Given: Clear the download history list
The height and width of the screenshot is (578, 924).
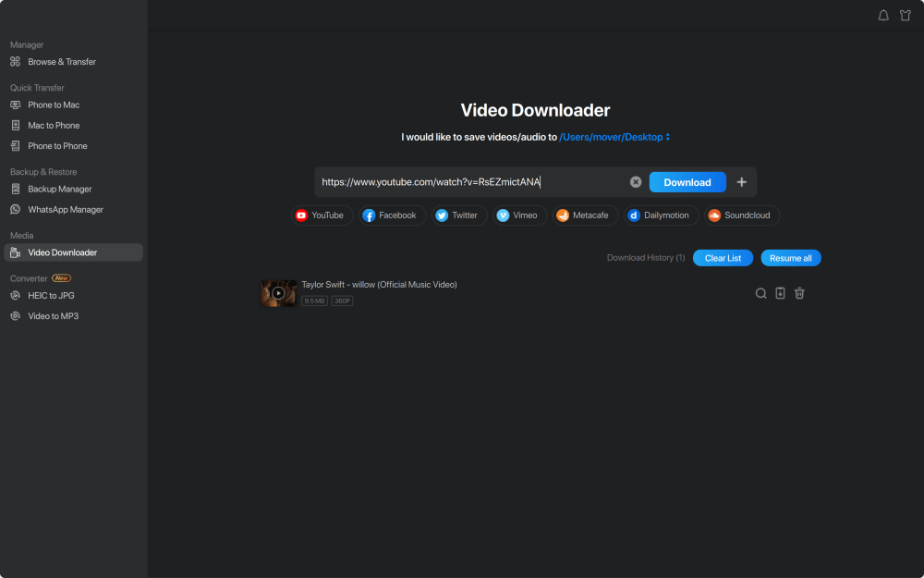Looking at the screenshot, I should (723, 257).
